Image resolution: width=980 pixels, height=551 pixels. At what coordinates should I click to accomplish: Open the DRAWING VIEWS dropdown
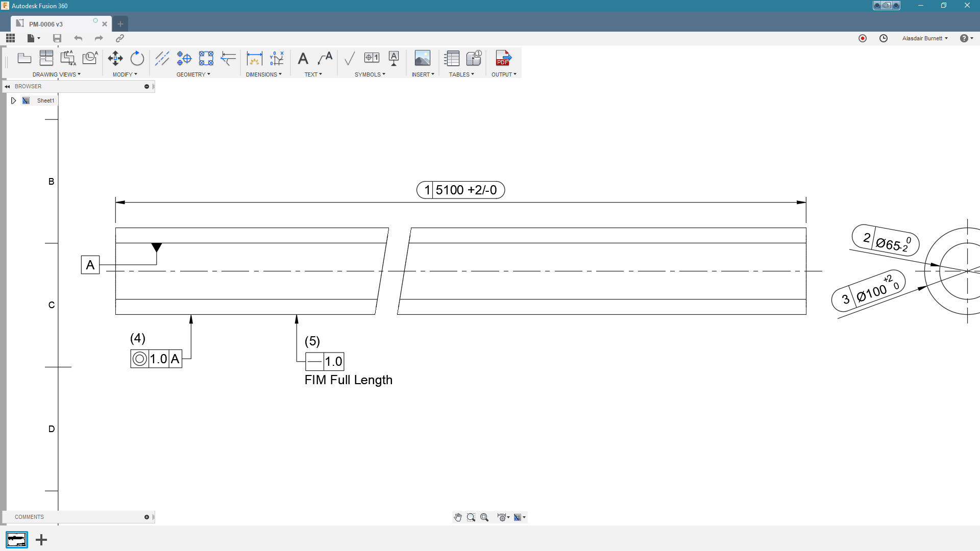[57, 74]
